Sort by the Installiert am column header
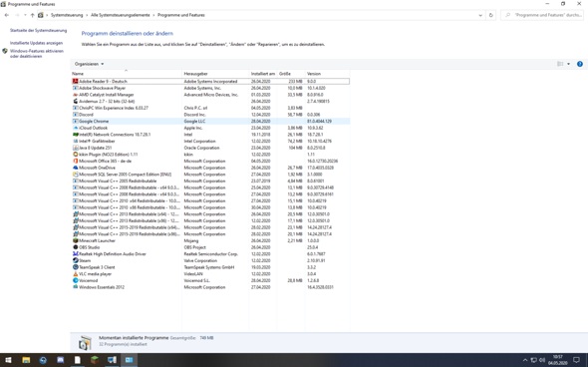588x367 pixels. (263, 74)
